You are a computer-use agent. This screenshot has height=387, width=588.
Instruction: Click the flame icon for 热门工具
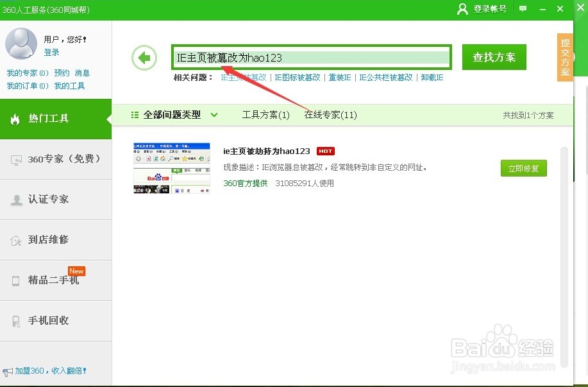click(x=15, y=119)
